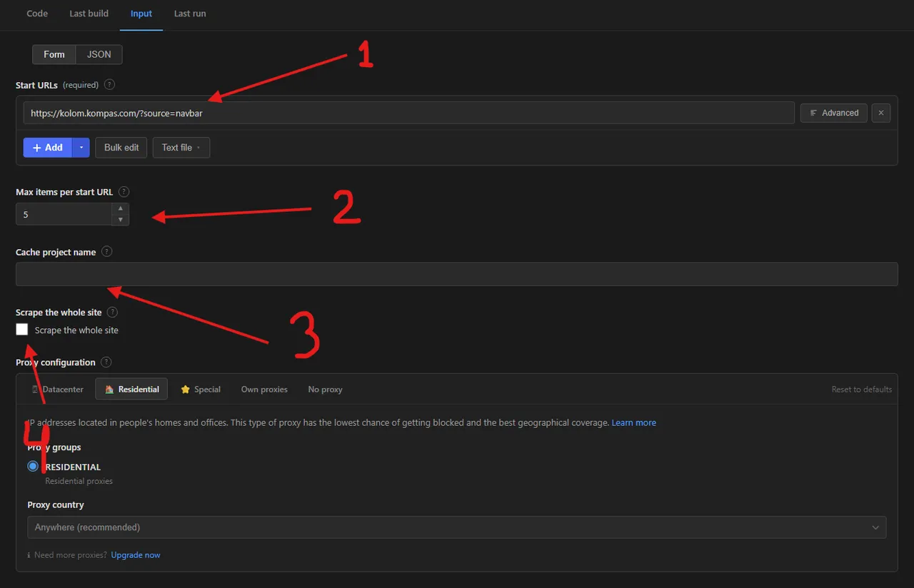Increase Max items with the up arrow

[121, 208]
